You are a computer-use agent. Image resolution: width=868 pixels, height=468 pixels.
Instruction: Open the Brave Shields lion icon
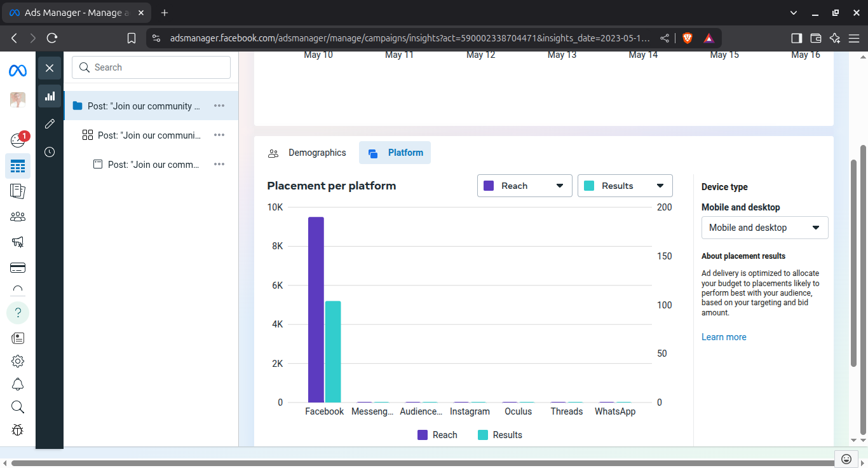point(688,38)
